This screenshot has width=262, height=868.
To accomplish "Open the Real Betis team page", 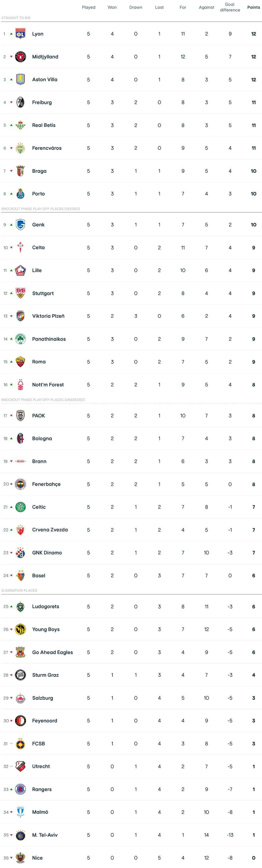I will [44, 125].
